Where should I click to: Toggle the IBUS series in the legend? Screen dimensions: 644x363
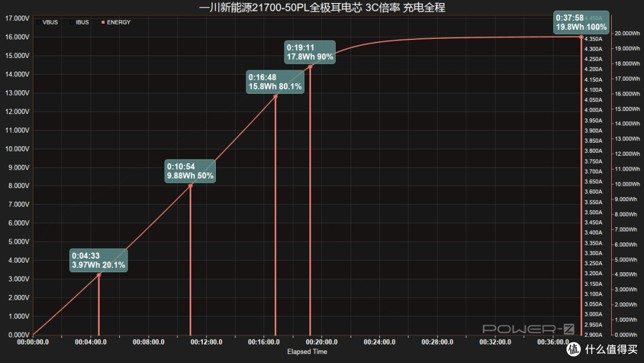click(x=79, y=22)
